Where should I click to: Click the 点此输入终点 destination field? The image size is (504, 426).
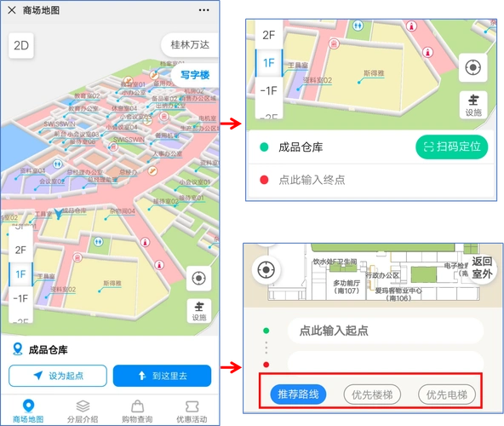(x=371, y=180)
